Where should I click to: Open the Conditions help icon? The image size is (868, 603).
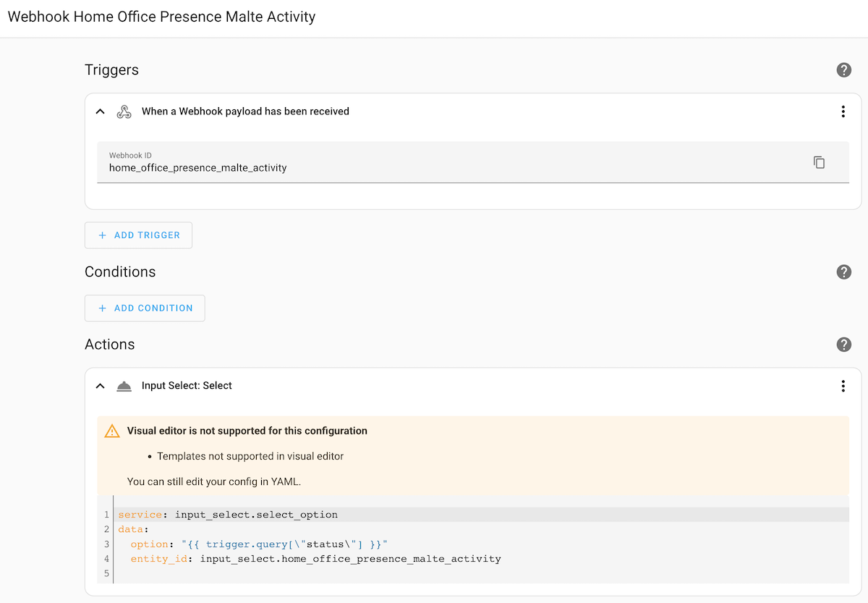click(843, 271)
